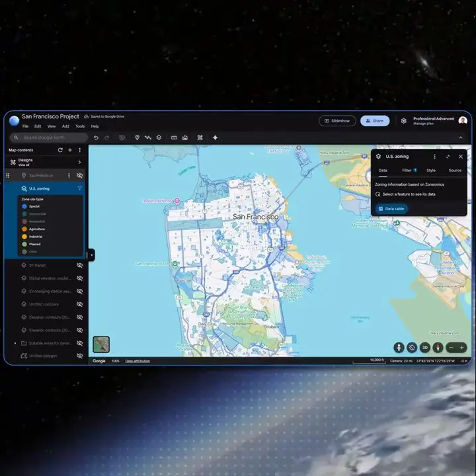
Task: Zoom in with the plus button
Action: 461,348
